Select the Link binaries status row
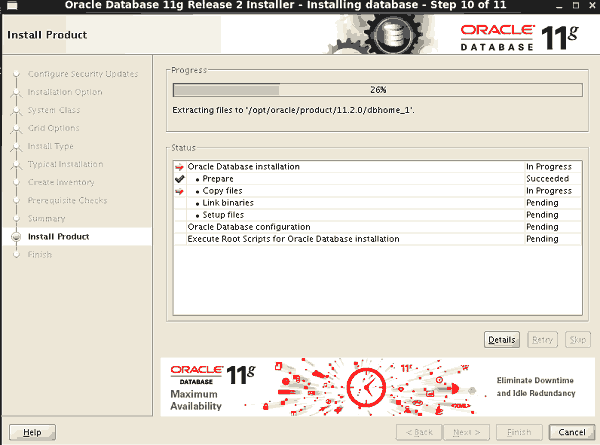The height and width of the screenshot is (445, 600). [377, 203]
